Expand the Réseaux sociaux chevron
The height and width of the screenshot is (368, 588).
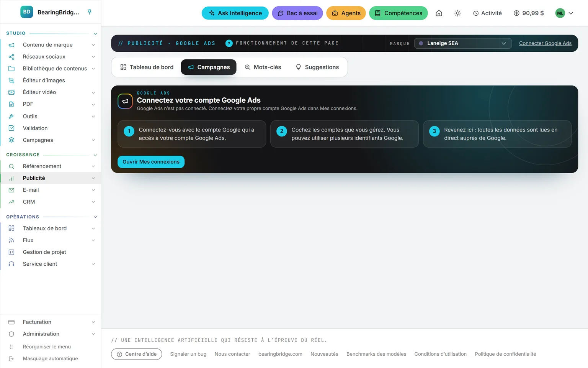(93, 57)
